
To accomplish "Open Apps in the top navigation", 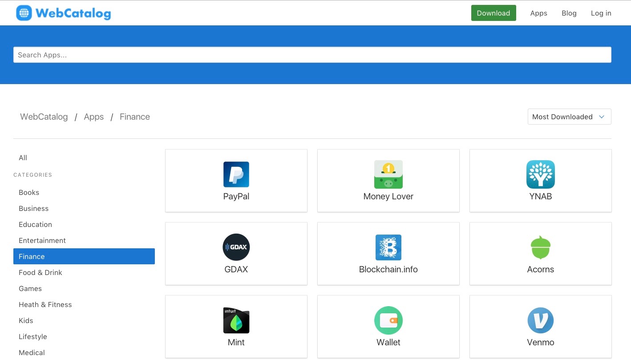I will [538, 13].
